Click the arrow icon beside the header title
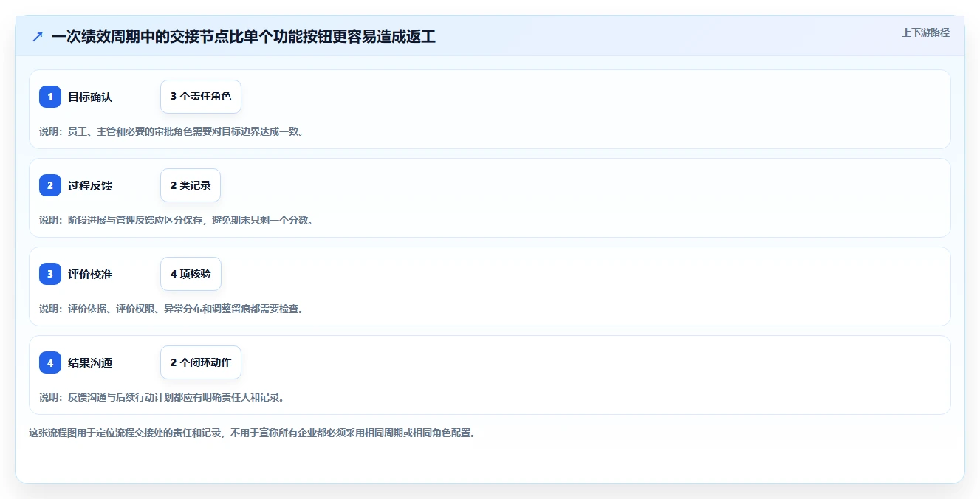This screenshot has width=980, height=499. (38, 36)
